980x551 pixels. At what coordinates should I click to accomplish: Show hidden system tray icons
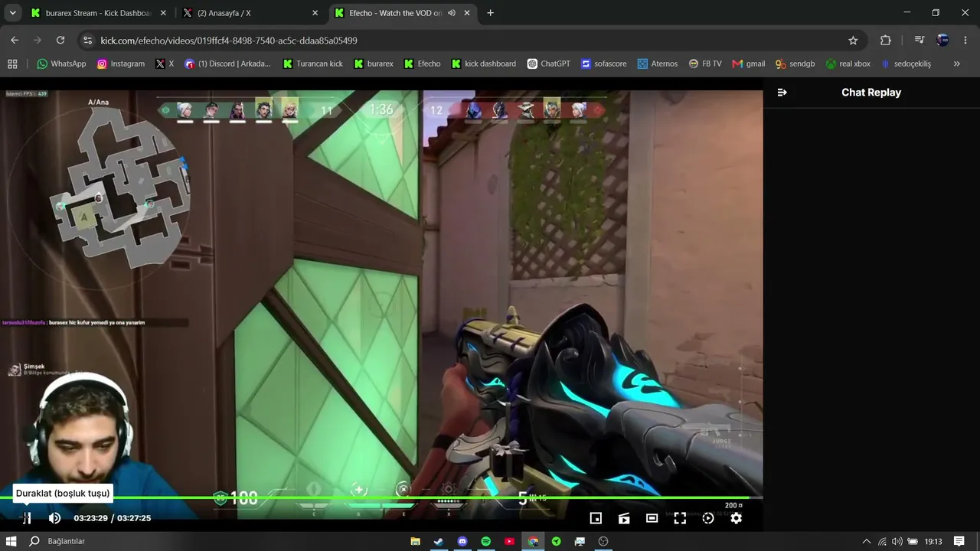pyautogui.click(x=866, y=541)
